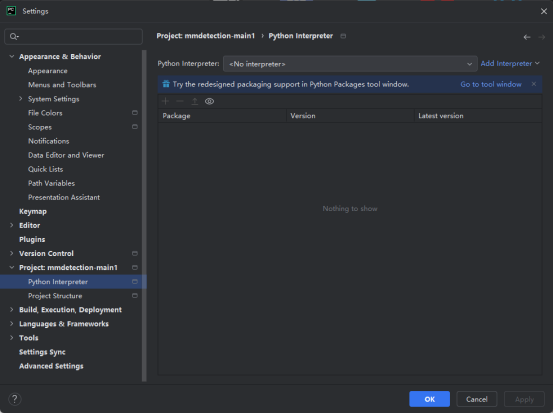This screenshot has height=414, width=553.
Task: Follow the Go to tool window link
Action: coord(491,84)
